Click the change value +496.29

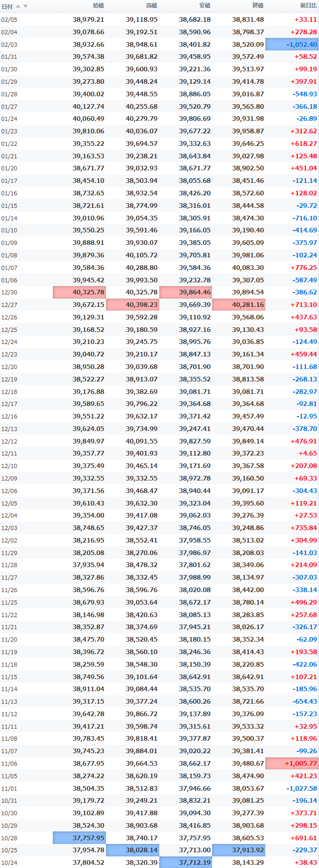pyautogui.click(x=304, y=602)
